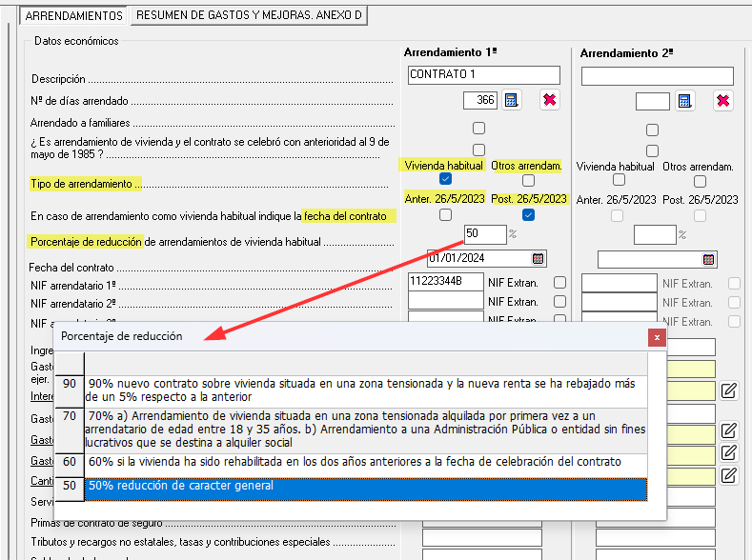Uncheck Vivienda habitual for Arrendamiento 1
Screen dimensions: 752x560
445,179
